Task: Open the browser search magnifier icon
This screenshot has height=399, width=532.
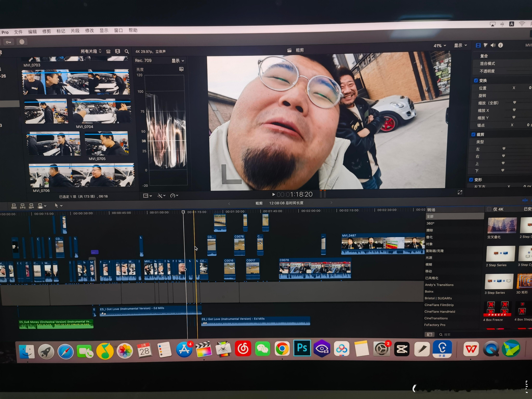Action: click(x=127, y=51)
